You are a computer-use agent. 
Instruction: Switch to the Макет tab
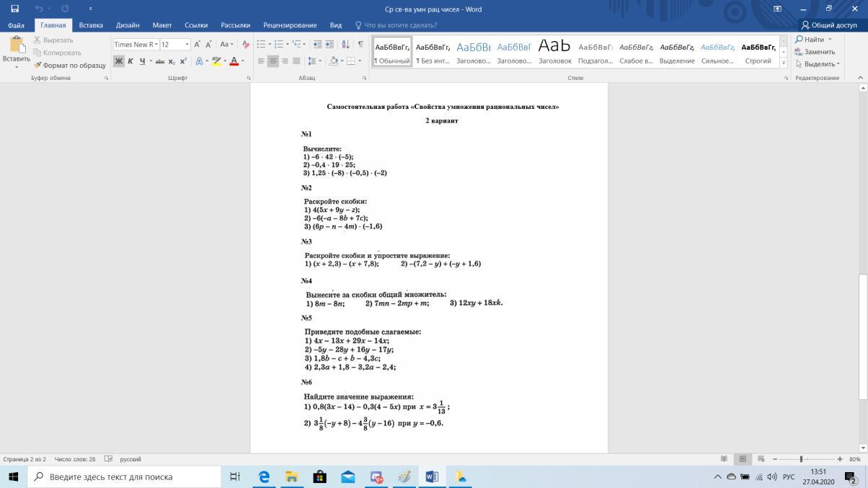[x=162, y=25]
